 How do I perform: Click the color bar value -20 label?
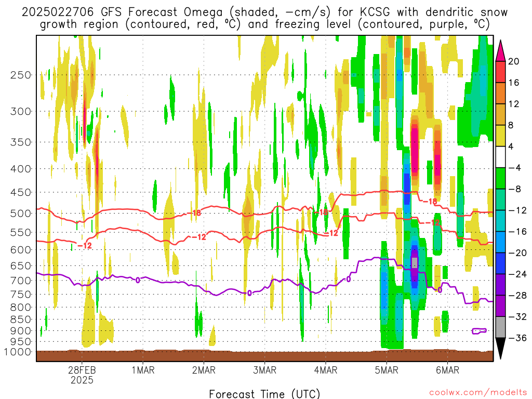pos(517,253)
